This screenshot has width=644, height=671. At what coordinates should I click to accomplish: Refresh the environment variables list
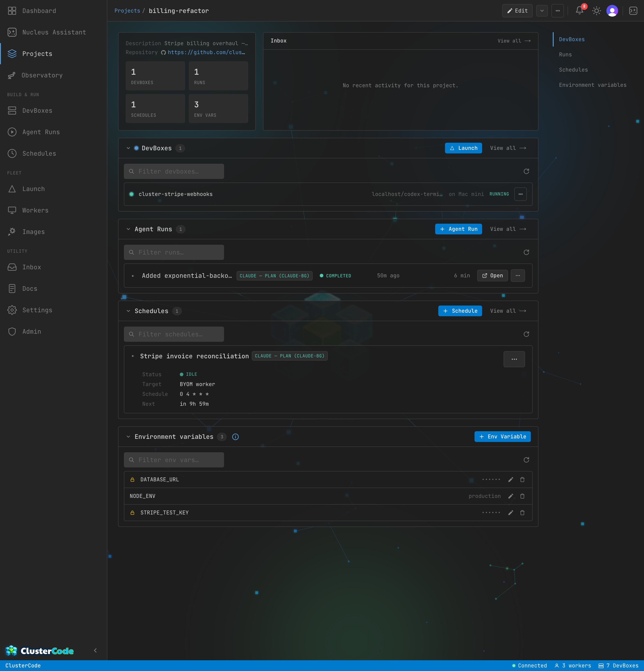click(526, 460)
